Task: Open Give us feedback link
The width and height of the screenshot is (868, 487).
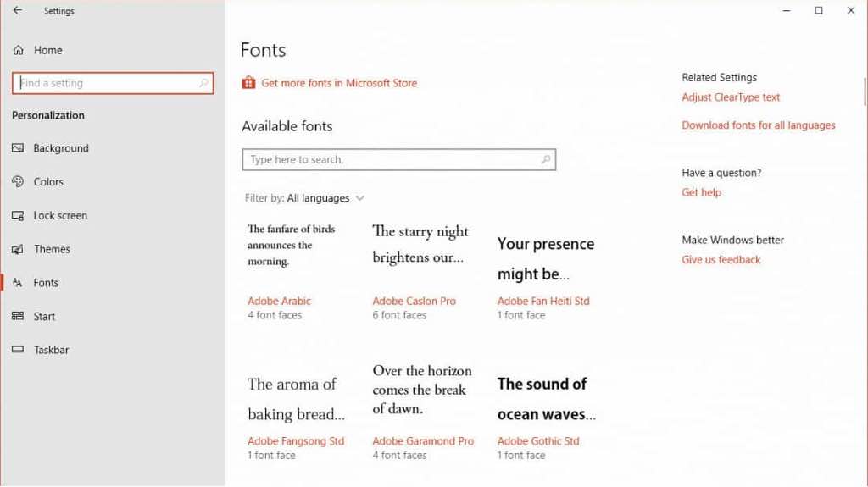Action: pyautogui.click(x=721, y=259)
